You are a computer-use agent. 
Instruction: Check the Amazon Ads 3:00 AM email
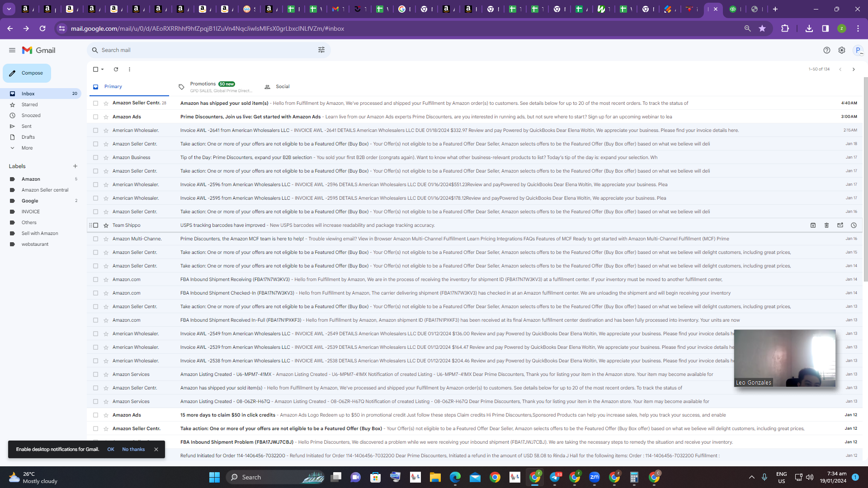(x=95, y=117)
